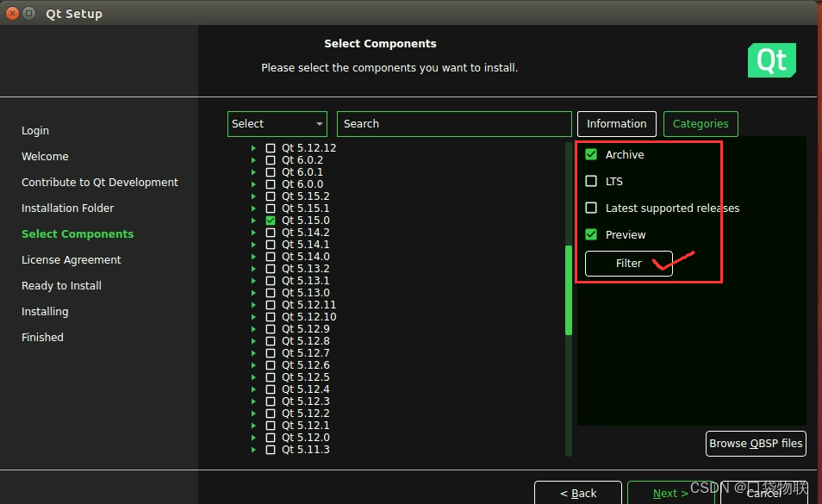Select the Qt 5.13.1 row label
This screenshot has width=822, height=504.
point(306,281)
